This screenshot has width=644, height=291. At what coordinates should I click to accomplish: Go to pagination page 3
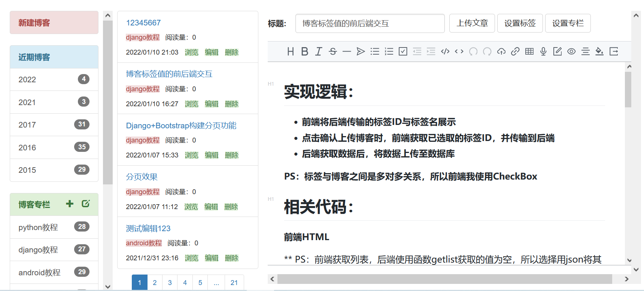[170, 282]
